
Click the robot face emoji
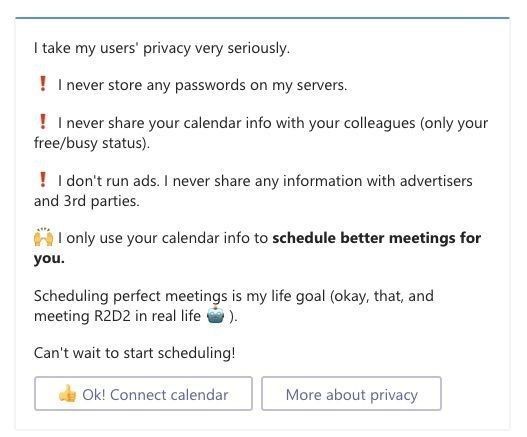point(215,315)
